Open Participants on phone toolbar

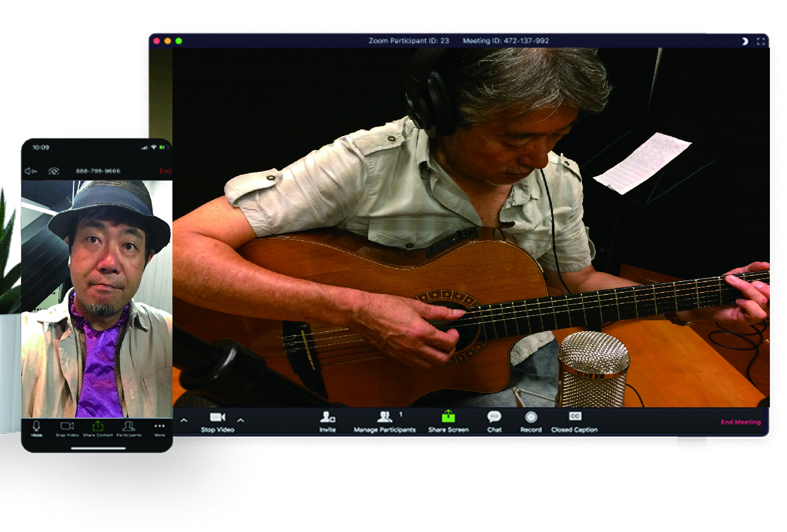pos(128,428)
